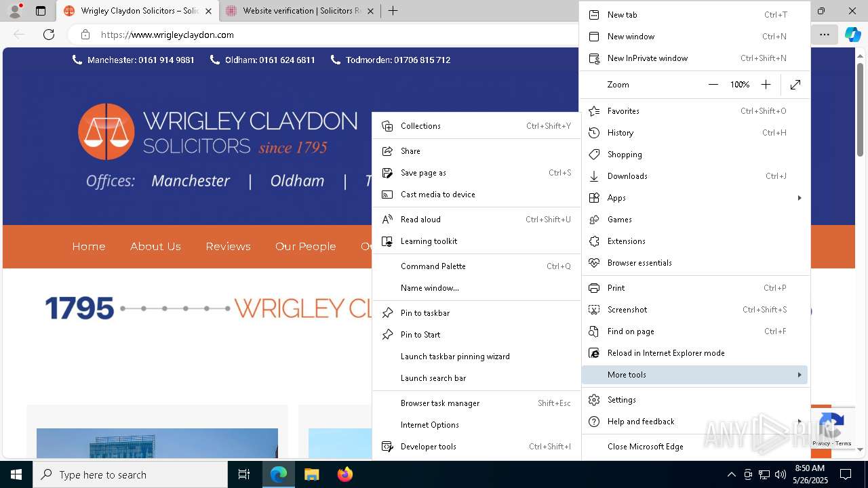Pin site to taskbar

pyautogui.click(x=477, y=313)
